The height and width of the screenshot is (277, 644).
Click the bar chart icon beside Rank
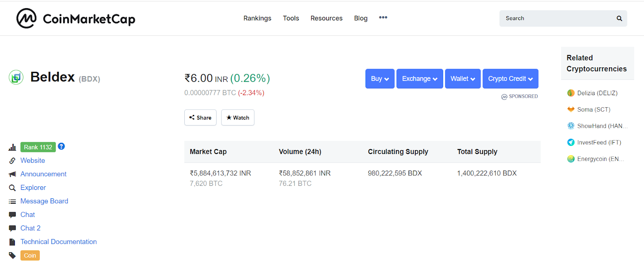12,147
